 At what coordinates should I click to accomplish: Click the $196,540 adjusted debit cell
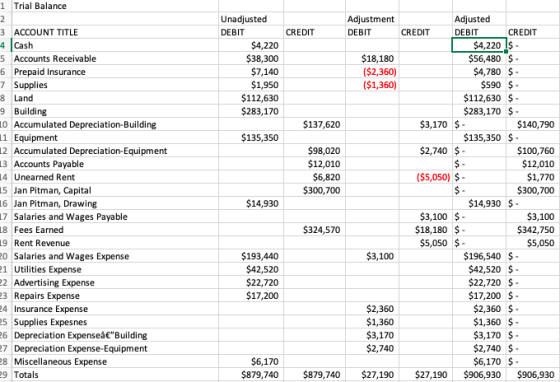[479, 257]
